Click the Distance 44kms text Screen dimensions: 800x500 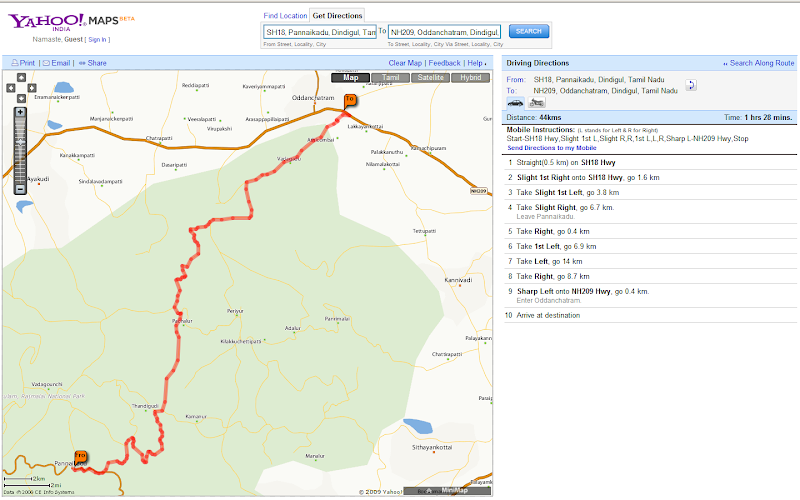tap(534, 117)
